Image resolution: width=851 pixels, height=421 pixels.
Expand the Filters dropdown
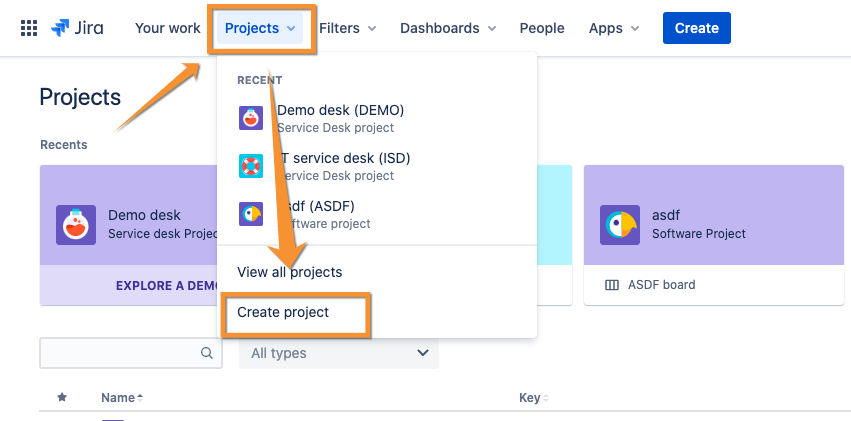(347, 28)
